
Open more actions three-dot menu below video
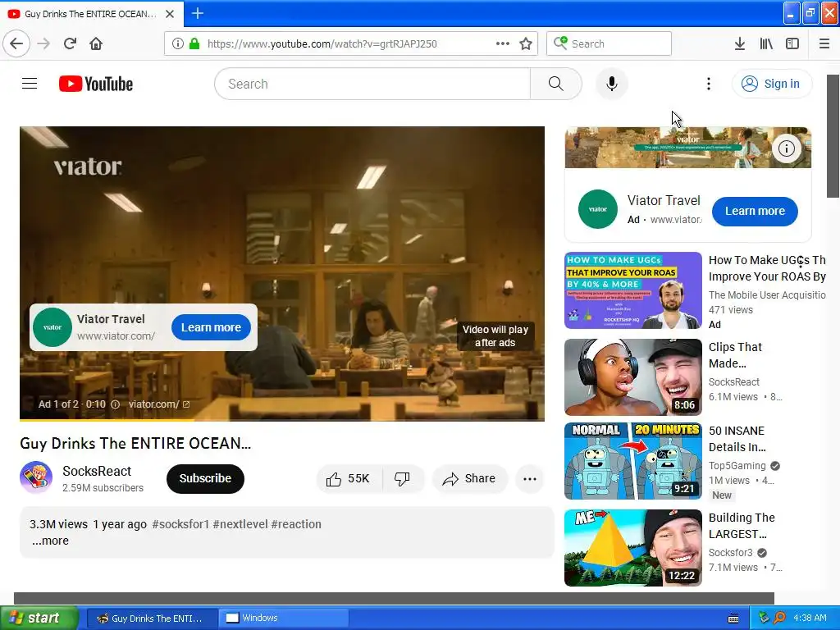coord(530,478)
